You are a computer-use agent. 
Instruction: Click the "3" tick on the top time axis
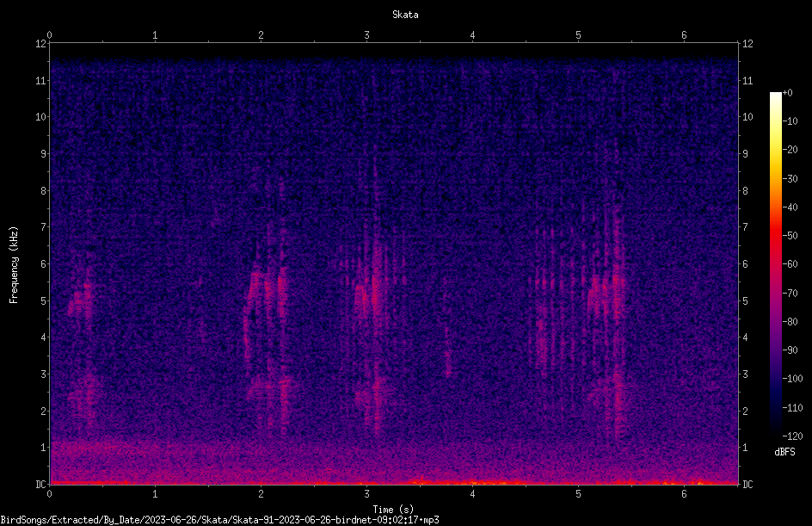(x=366, y=35)
